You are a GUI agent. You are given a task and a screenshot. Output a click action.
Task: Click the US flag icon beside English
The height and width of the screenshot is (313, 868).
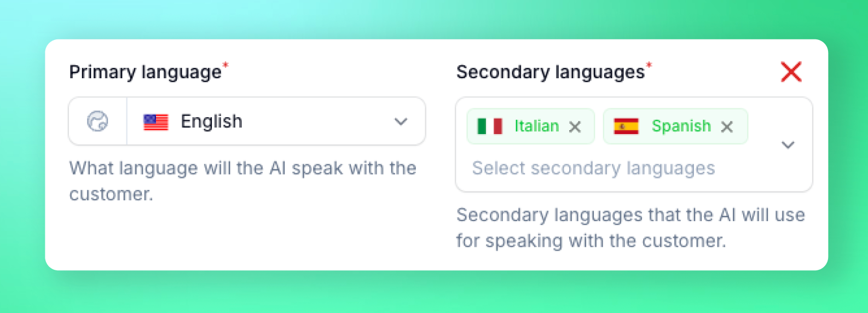click(x=156, y=122)
